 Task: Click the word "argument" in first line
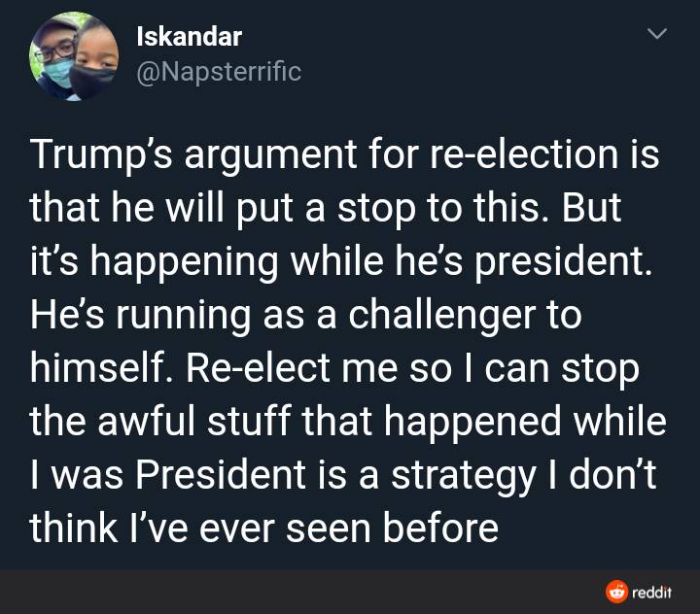coord(270,156)
